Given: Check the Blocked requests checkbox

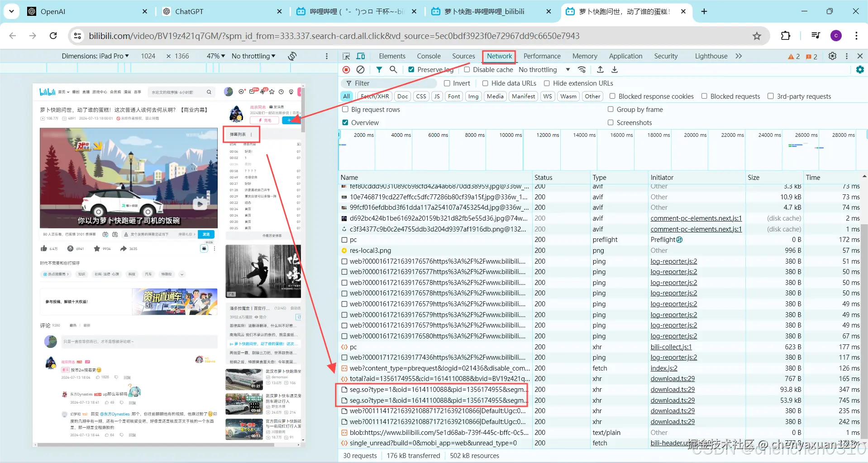Looking at the screenshot, I should tap(704, 96).
